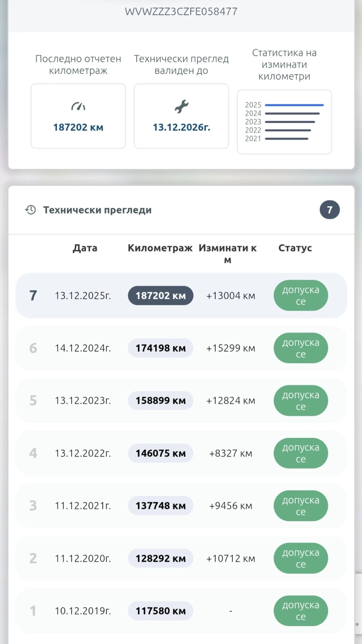
Task: Click the Километраж column header
Action: coord(160,248)
